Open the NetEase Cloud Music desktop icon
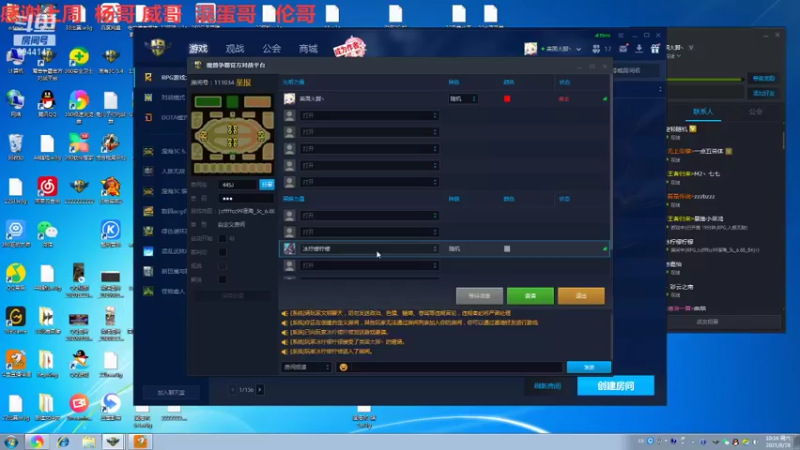This screenshot has width=800, height=450. 47,187
